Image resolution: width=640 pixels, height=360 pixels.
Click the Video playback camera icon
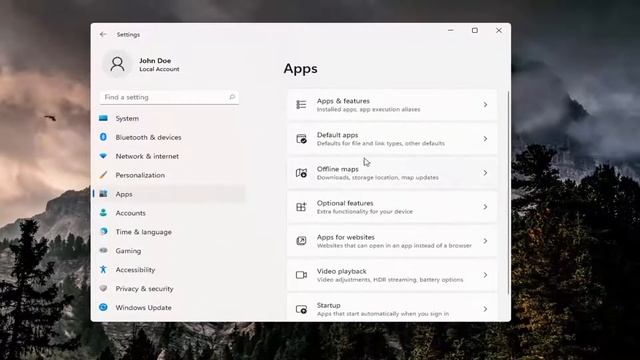click(301, 275)
